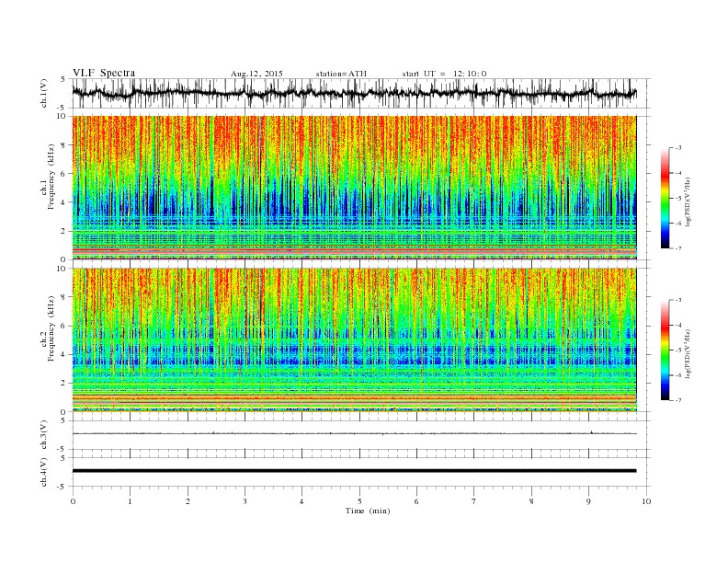Click the ch.1 frequency axis "2" tick label

click(x=64, y=231)
